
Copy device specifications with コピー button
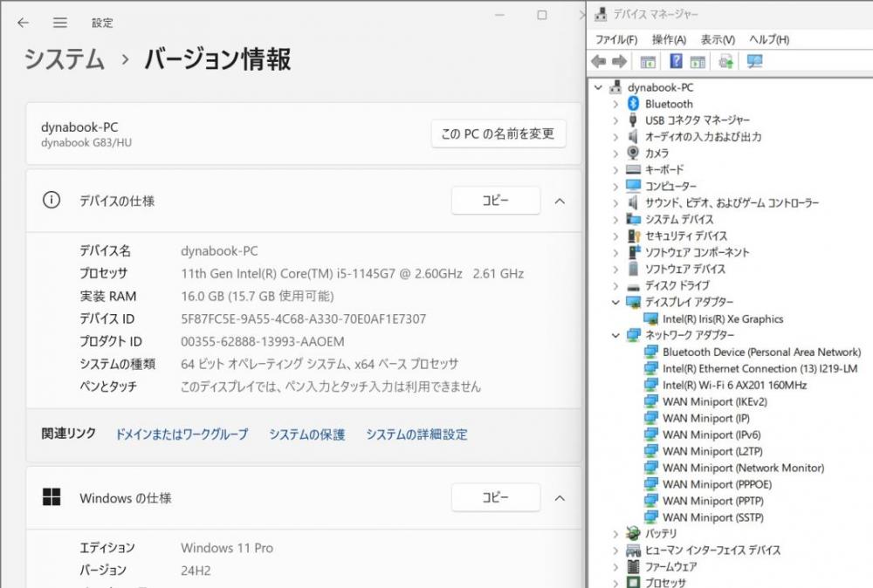click(x=496, y=201)
